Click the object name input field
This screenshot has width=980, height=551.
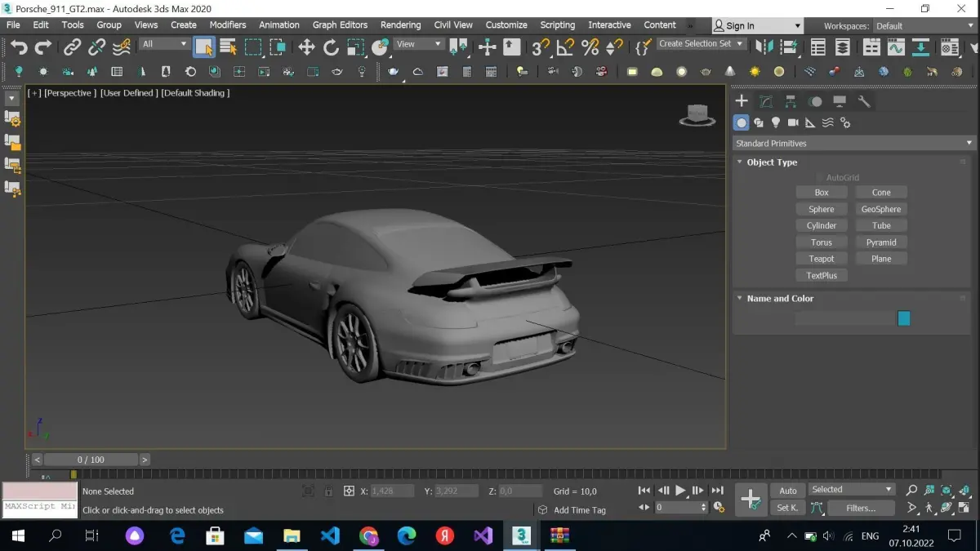pyautogui.click(x=844, y=318)
